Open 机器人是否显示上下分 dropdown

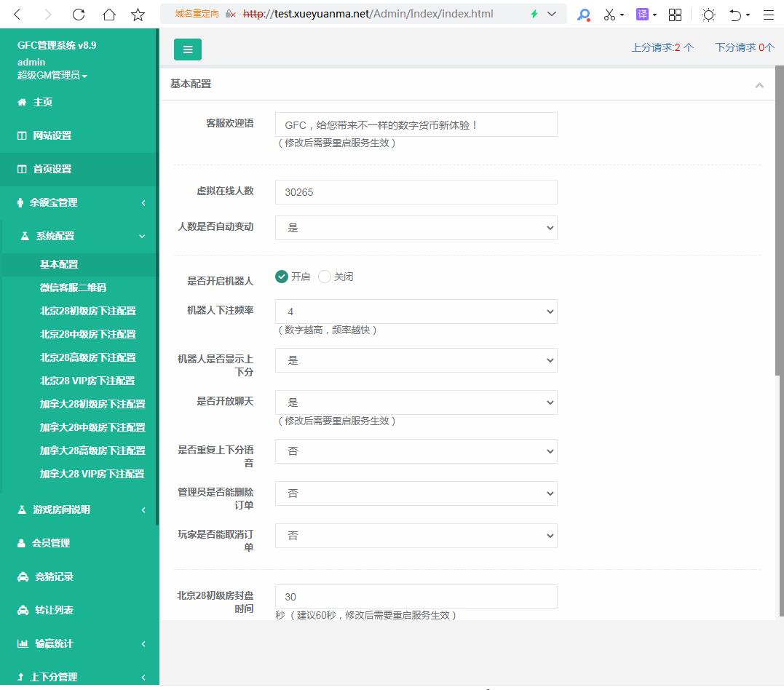[x=416, y=360]
